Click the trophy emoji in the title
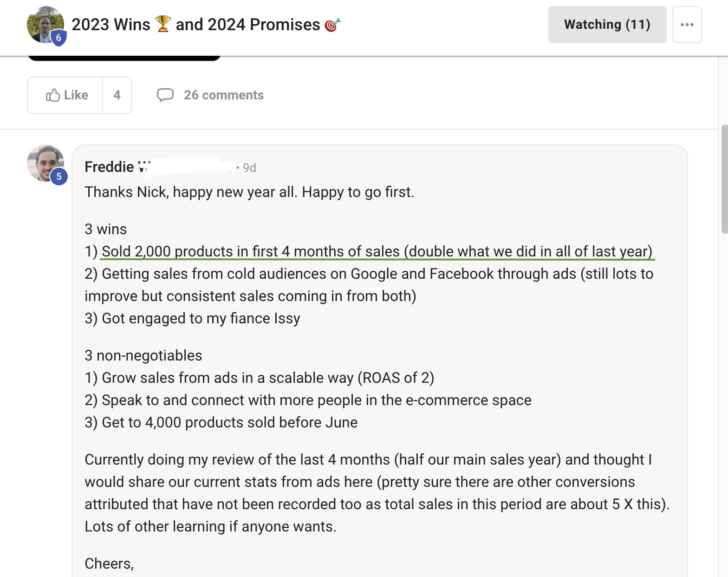 point(163,24)
